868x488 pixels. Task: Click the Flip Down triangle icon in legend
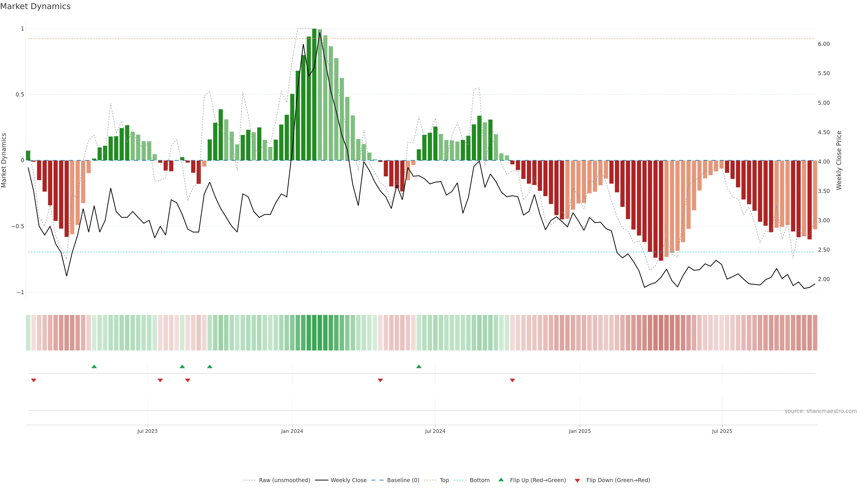point(577,480)
